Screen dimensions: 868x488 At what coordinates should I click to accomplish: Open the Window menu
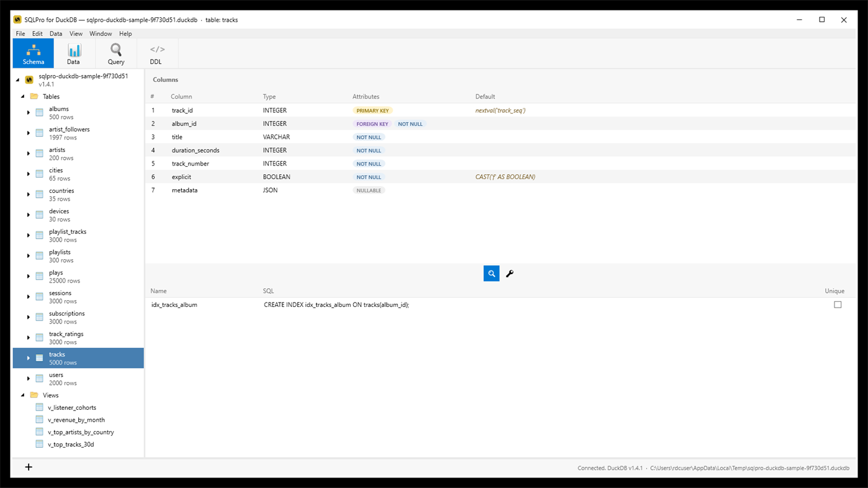tap(101, 33)
